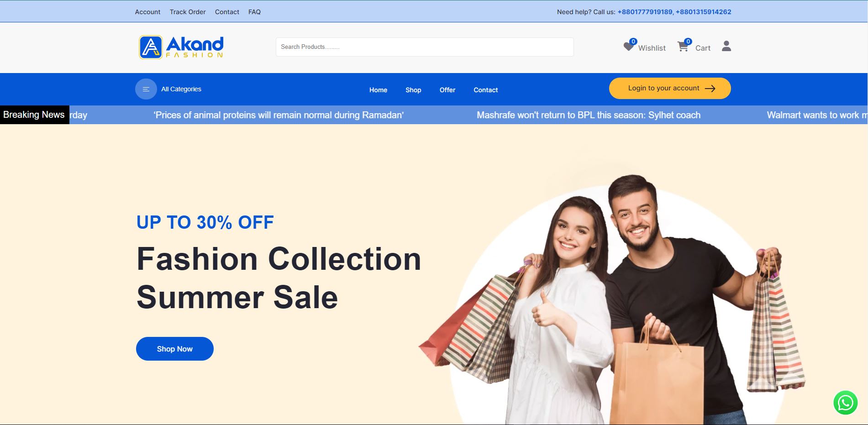Open the Wishlist heart icon
The height and width of the screenshot is (425, 868).
tap(629, 46)
